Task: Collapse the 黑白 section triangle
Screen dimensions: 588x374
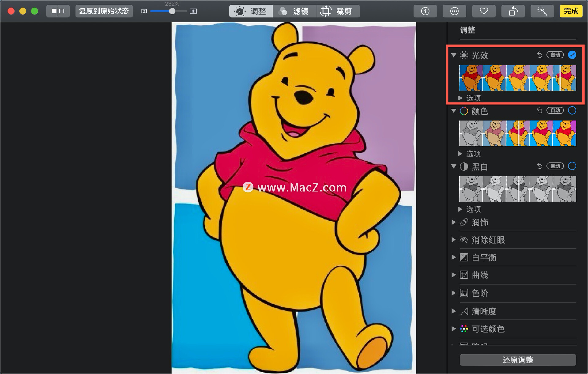Action: coord(454,167)
